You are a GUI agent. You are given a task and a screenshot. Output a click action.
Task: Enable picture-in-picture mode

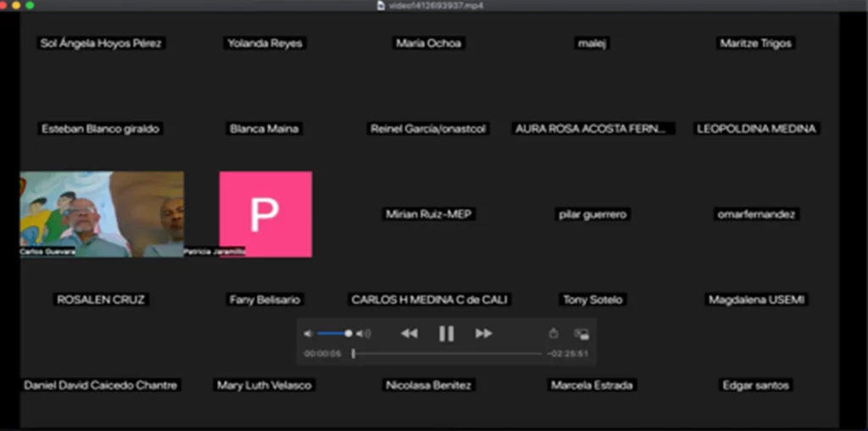pos(581,334)
